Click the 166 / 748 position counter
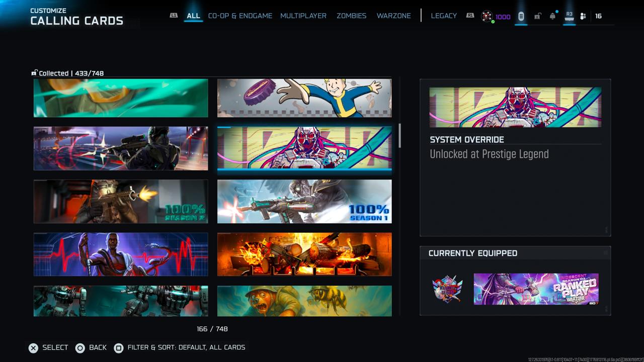The height and width of the screenshot is (362, 644). (212, 329)
